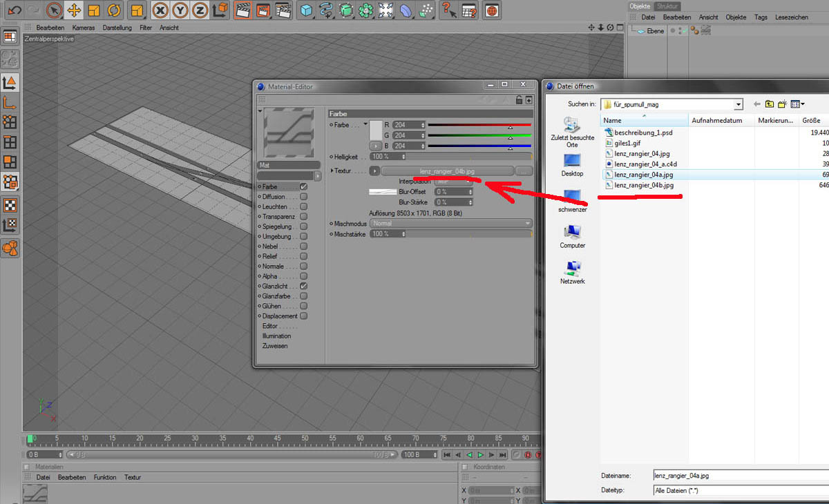Click the render view clapperboard icon
The width and height of the screenshot is (829, 504).
[x=242, y=10]
